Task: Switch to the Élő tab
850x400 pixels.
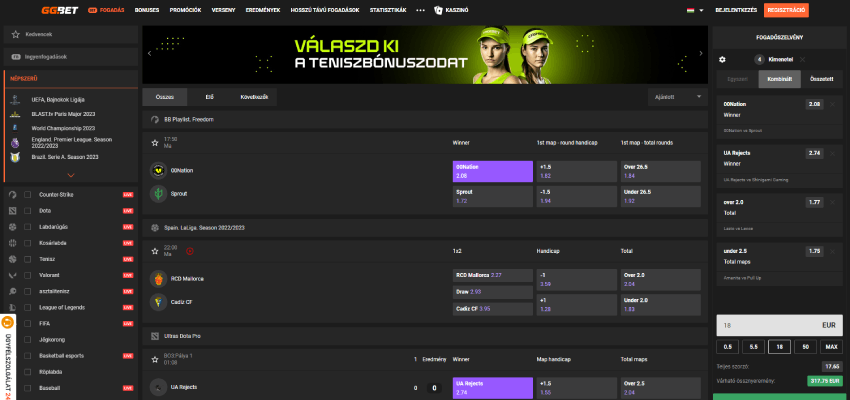Action: pos(209,97)
